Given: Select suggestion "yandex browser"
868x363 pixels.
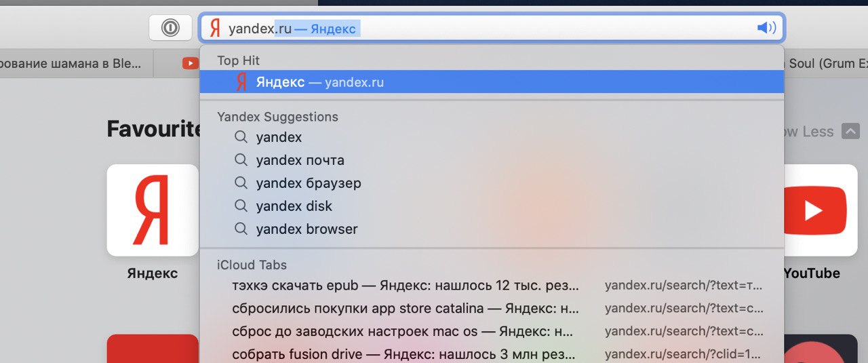Looking at the screenshot, I should [x=492, y=229].
